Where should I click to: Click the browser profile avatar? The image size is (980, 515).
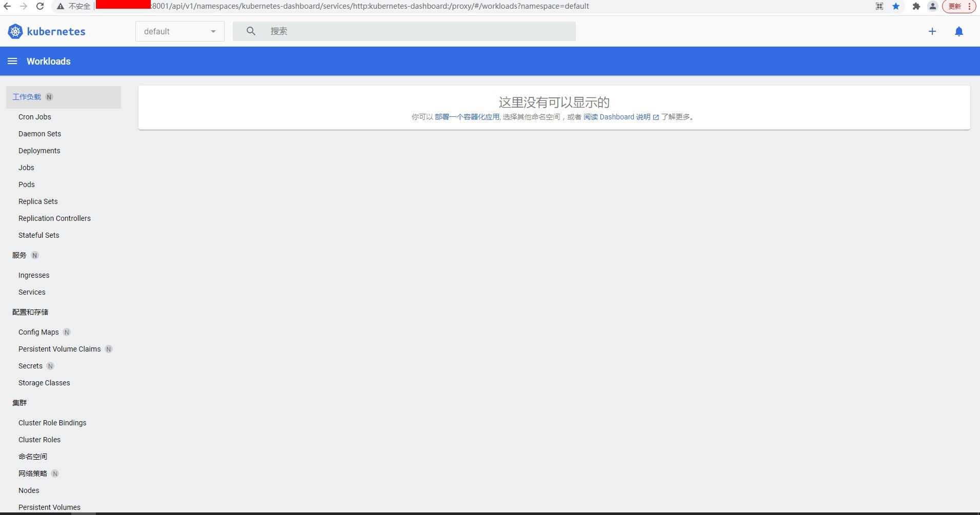click(932, 6)
